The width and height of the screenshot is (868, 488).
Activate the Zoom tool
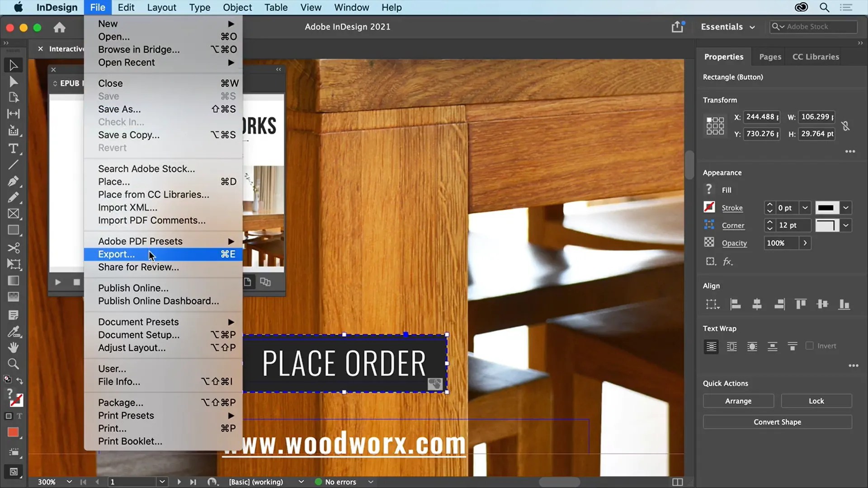pyautogui.click(x=13, y=364)
